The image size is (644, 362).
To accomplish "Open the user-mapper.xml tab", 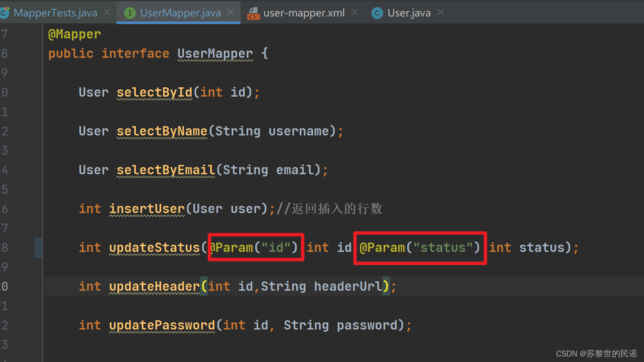I will [303, 13].
